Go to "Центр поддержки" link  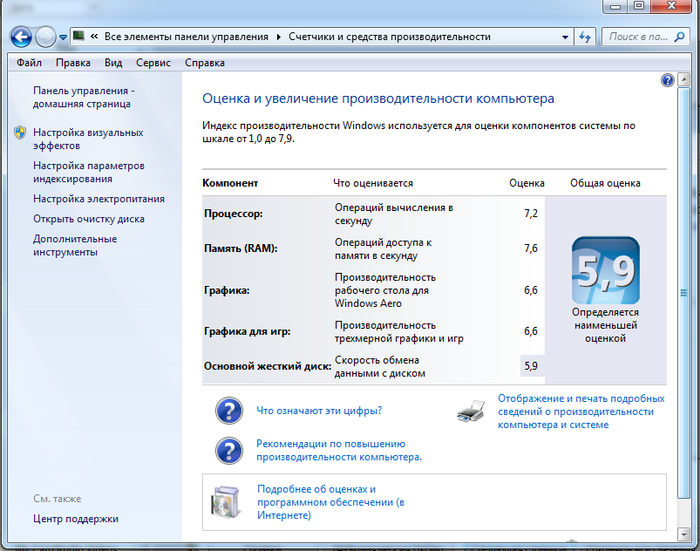pyautogui.click(x=75, y=519)
